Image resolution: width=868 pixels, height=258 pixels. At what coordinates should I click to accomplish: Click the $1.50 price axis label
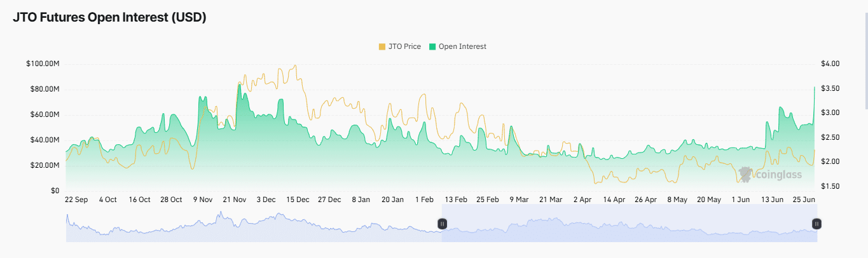831,186
